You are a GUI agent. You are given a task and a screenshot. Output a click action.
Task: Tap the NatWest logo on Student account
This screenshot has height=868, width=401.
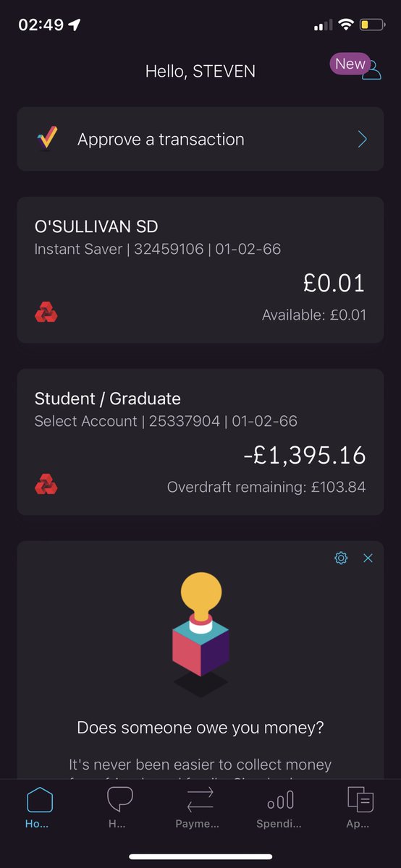click(46, 485)
